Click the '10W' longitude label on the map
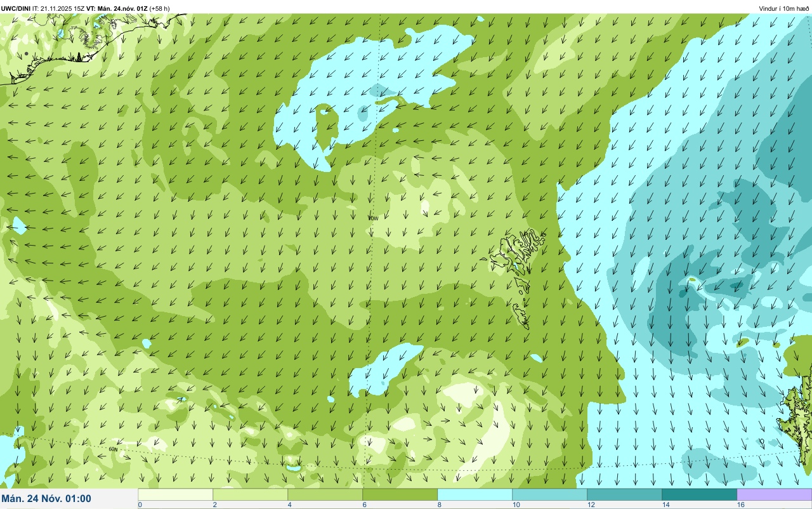Viewport: 812px width, 509px height. 373,218
